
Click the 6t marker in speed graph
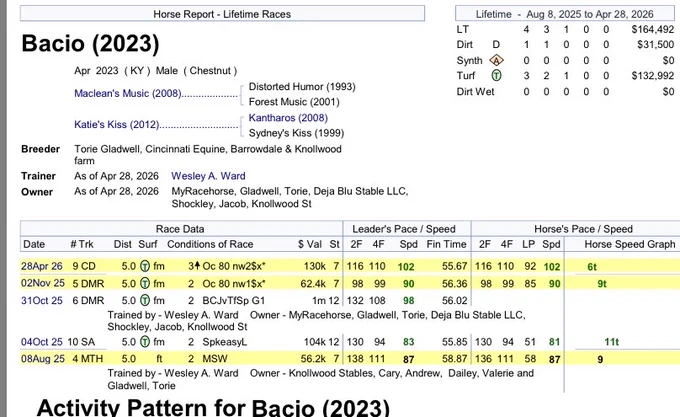click(592, 267)
